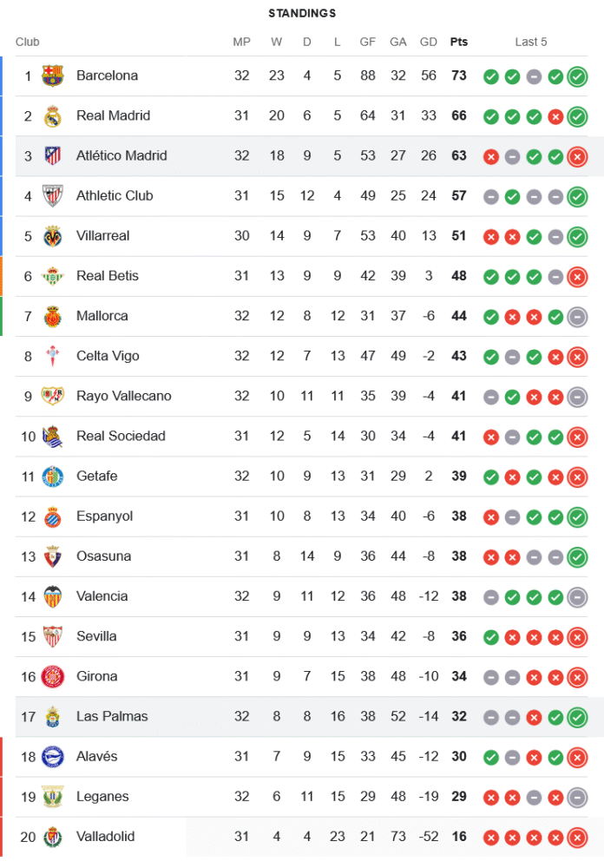Click Barcelona's most recent win indicator
This screenshot has height=868, width=604.
click(577, 76)
